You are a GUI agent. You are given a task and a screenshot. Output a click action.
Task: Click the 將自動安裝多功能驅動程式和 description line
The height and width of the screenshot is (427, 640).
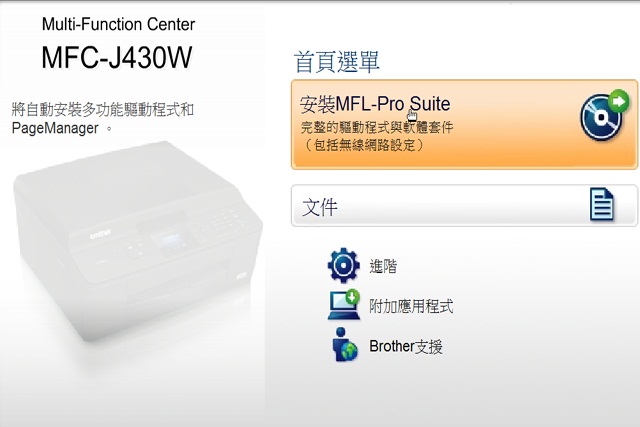pos(102,109)
